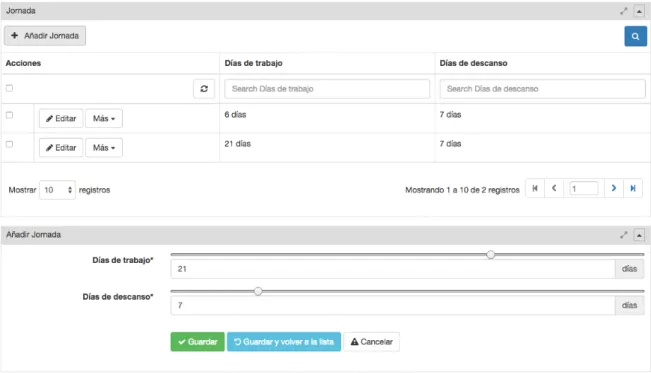
Task: Go to the last page
Action: (633, 188)
